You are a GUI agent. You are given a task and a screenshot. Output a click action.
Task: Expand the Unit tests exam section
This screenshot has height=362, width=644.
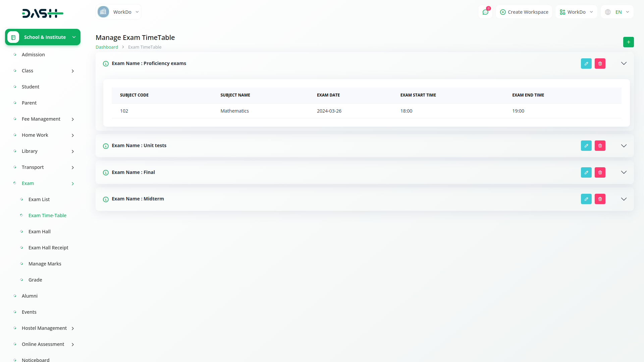[x=624, y=145]
